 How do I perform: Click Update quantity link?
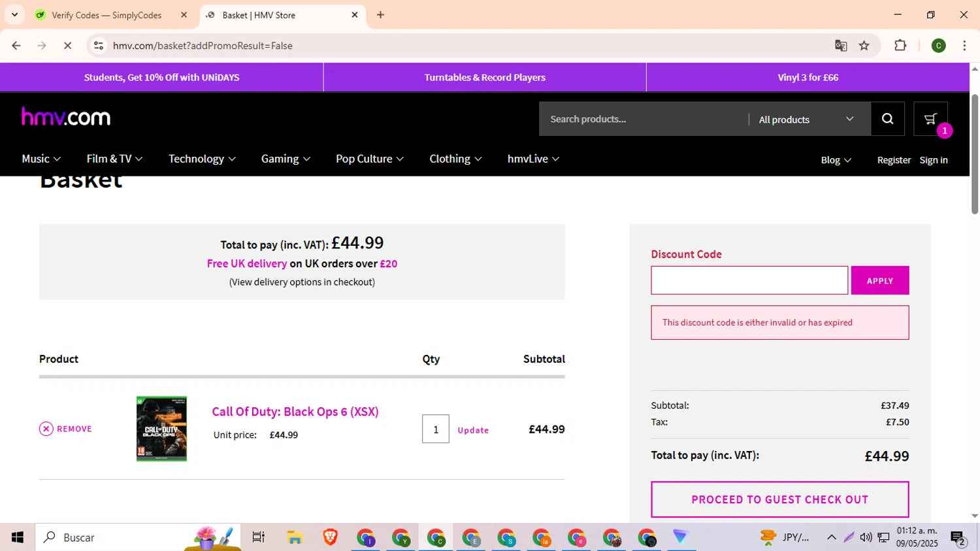[473, 430]
